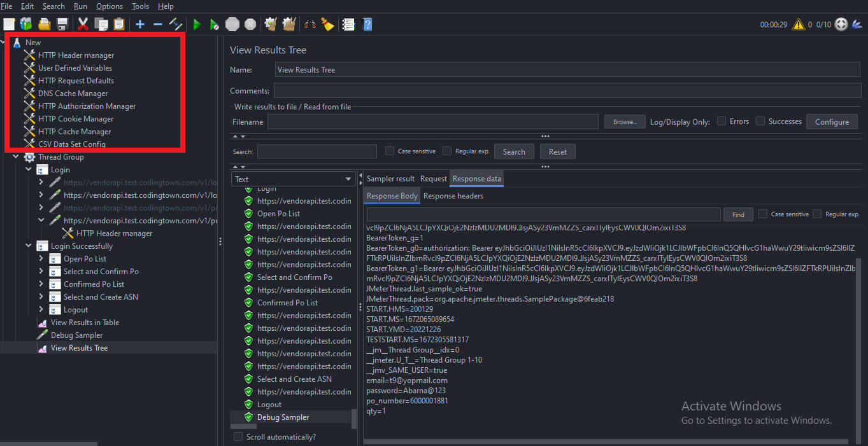
Task: Select User Defined Variables config element
Action: (x=75, y=68)
